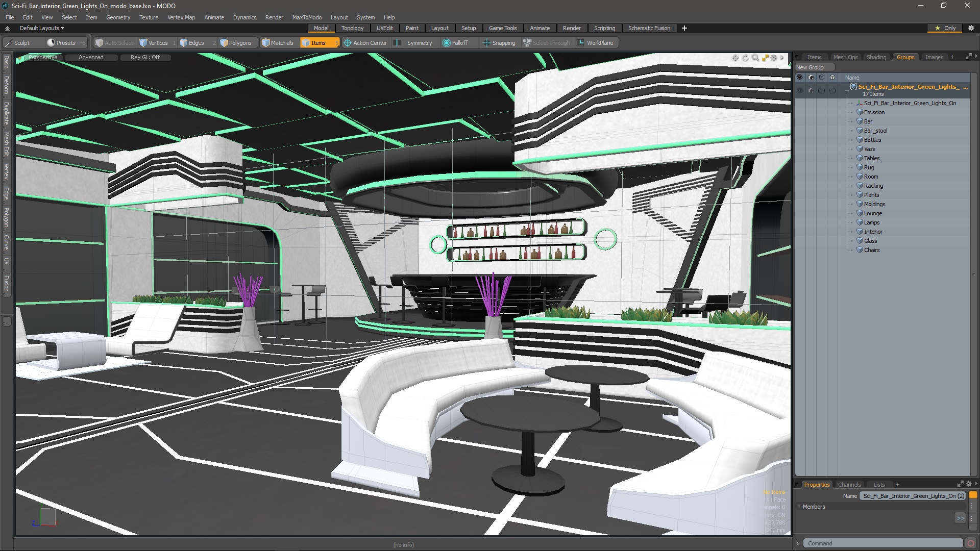Select Polygons selection mode

point(236,43)
